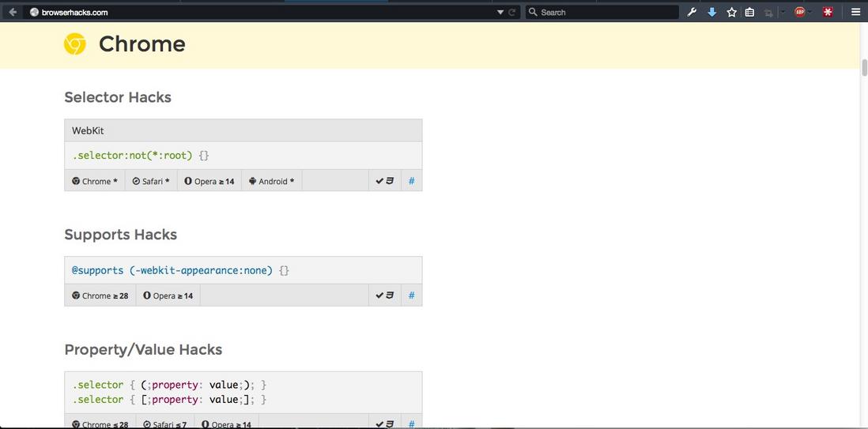
Task: Open the URL history dropdown arrow
Action: click(500, 12)
